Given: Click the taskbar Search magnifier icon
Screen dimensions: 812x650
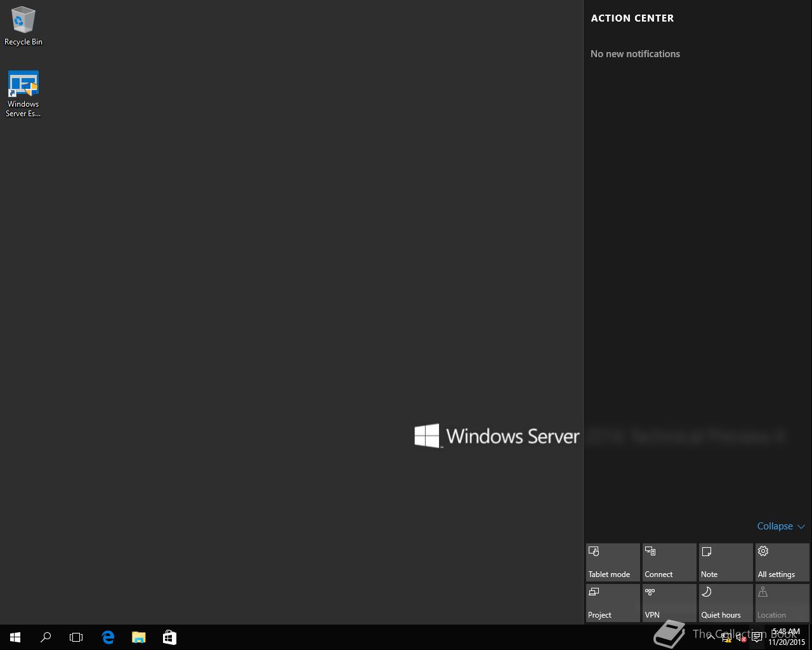Looking at the screenshot, I should tap(46, 637).
